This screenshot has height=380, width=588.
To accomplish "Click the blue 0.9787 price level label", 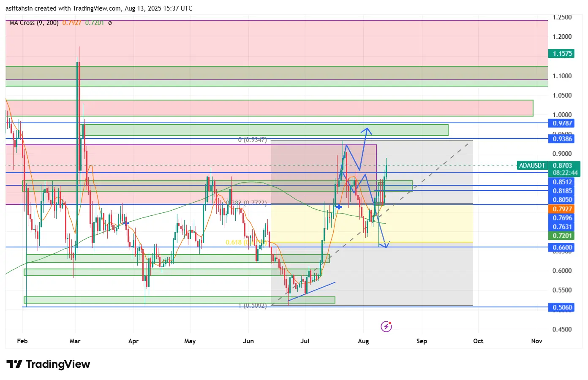I will pyautogui.click(x=562, y=123).
